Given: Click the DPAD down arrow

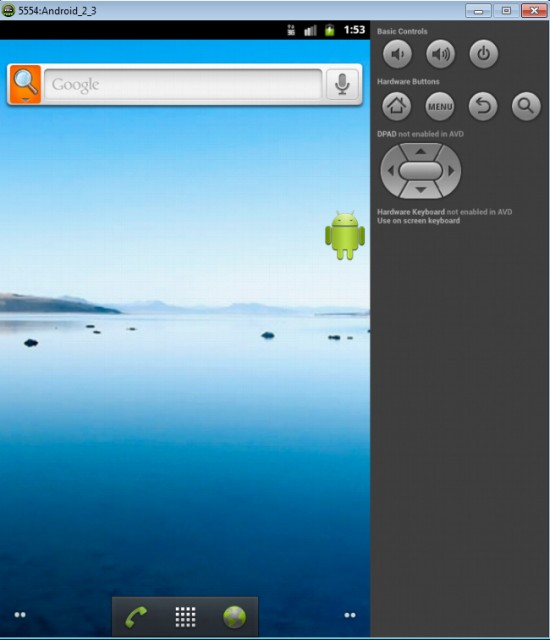Looking at the screenshot, I should click(x=421, y=190).
